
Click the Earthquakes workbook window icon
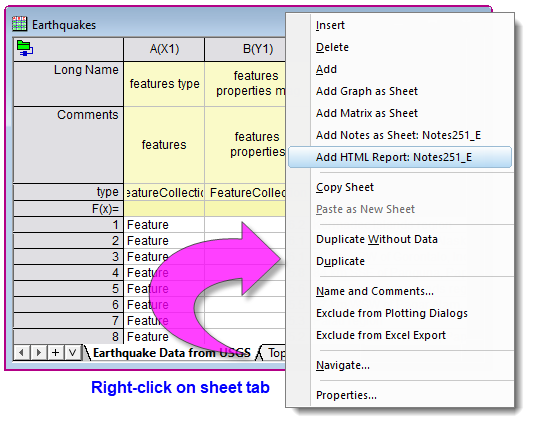(x=19, y=24)
